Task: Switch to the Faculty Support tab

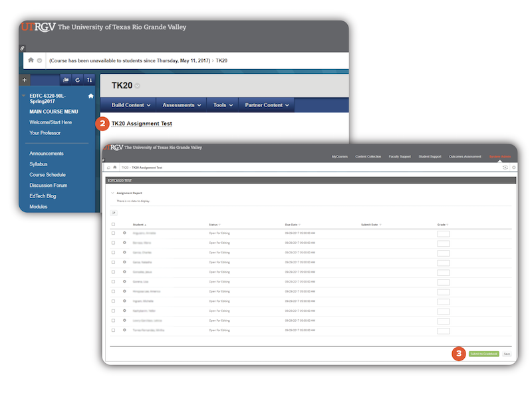Action: [400, 156]
